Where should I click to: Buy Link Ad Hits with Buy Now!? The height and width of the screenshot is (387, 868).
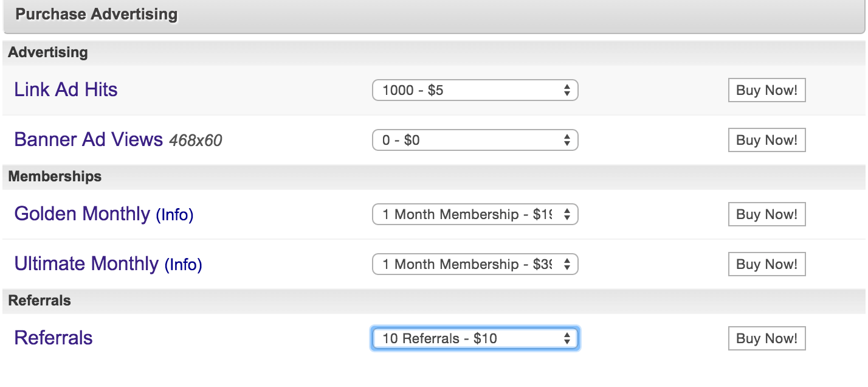pos(766,91)
